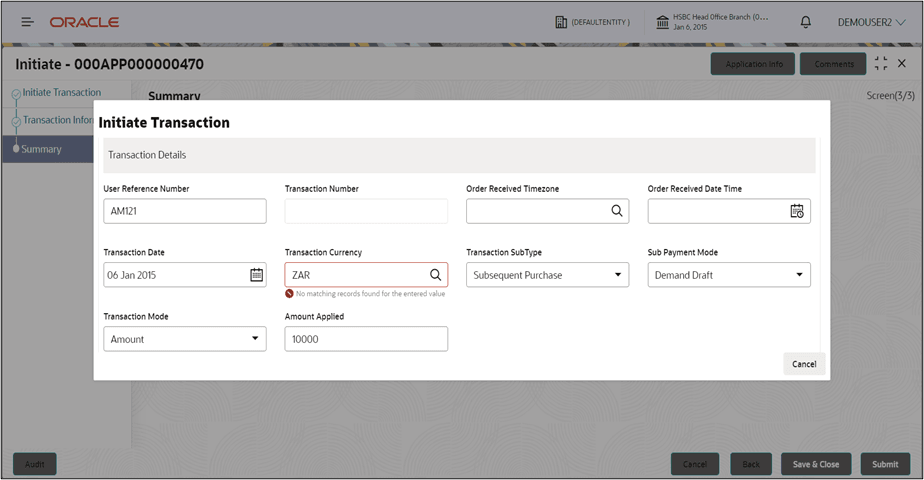Screen dimensions: 924x480
Task: Collapse the fullscreen view icon
Action: coord(880,64)
